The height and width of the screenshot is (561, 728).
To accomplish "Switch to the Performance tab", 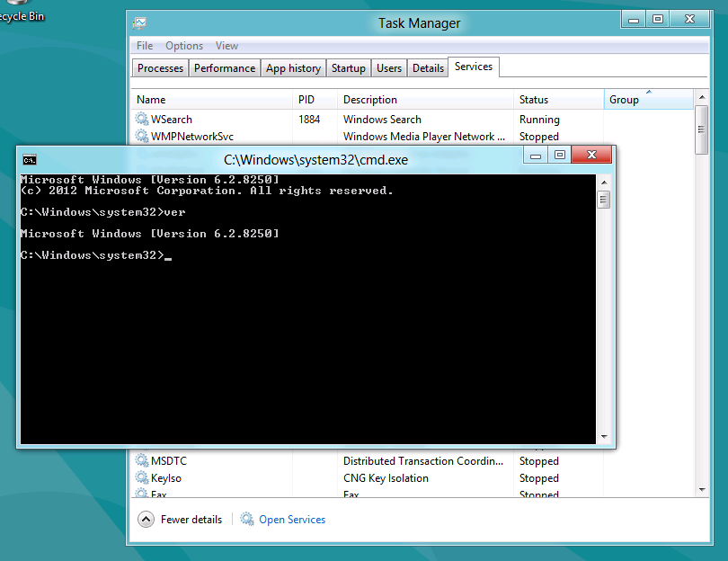I will pyautogui.click(x=225, y=68).
